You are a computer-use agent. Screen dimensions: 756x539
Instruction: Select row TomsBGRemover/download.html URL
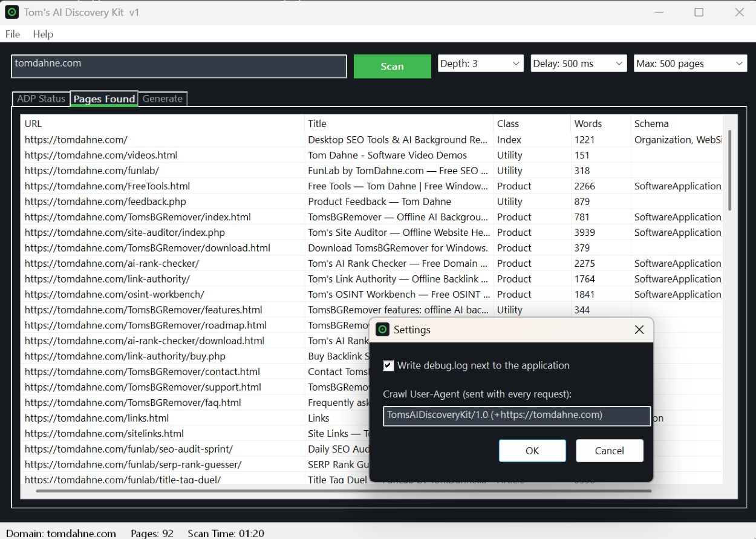(x=148, y=248)
